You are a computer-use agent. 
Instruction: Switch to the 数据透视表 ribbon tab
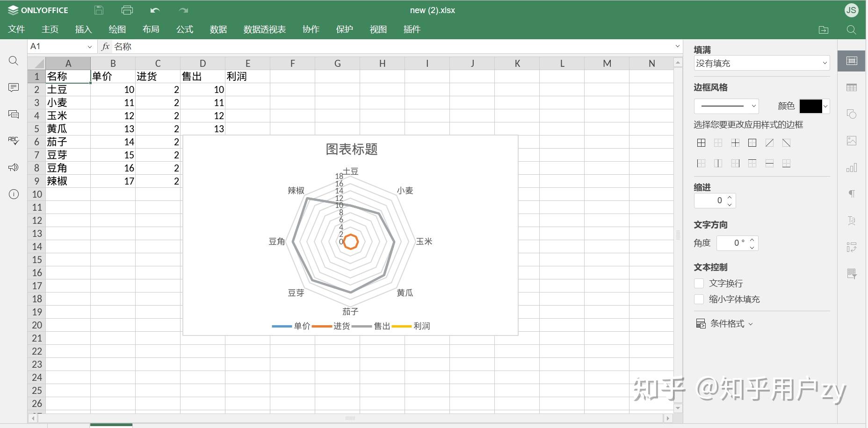[x=264, y=29]
